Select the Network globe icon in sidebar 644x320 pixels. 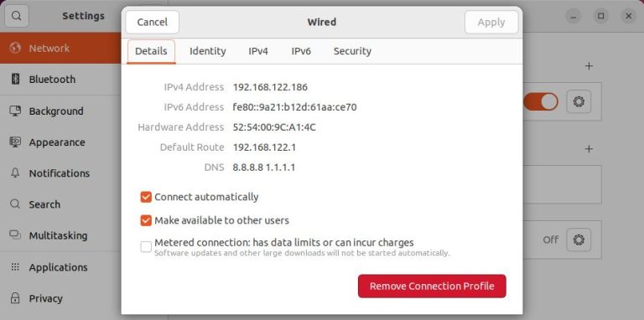click(x=16, y=48)
